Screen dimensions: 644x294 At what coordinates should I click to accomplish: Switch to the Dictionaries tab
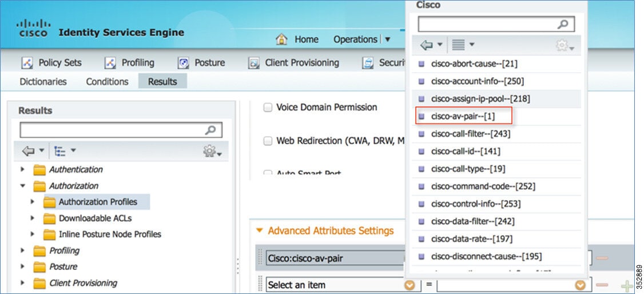[43, 82]
